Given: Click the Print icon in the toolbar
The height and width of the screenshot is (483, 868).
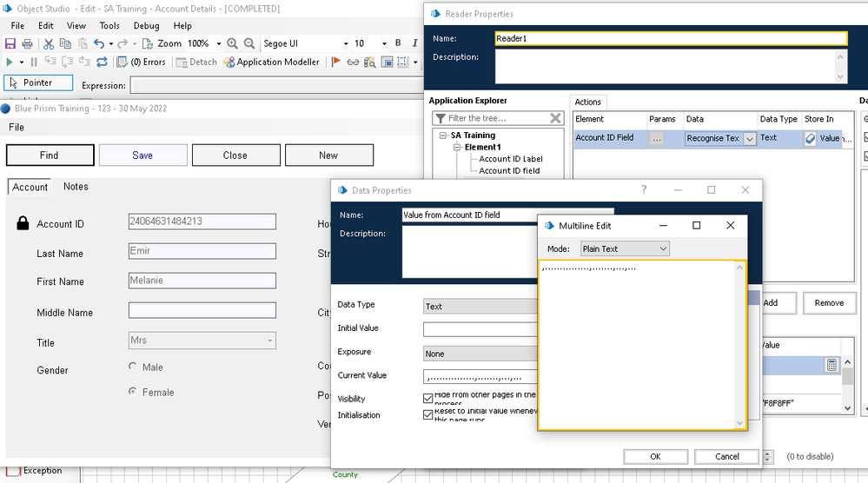Looking at the screenshot, I should pyautogui.click(x=27, y=43).
